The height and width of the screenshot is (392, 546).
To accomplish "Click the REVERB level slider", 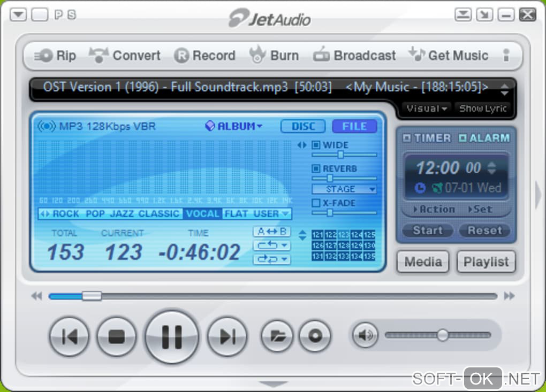I will click(344, 179).
